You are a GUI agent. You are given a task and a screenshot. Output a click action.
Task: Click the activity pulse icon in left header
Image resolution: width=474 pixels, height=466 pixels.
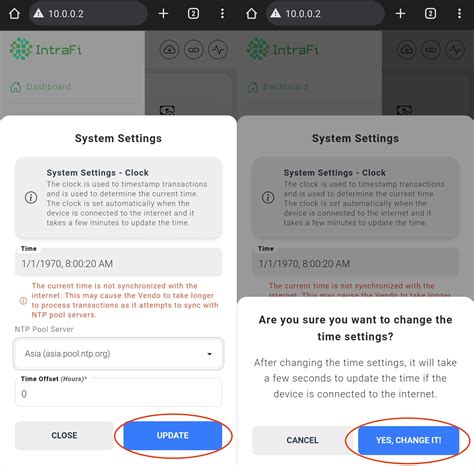pos(218,50)
